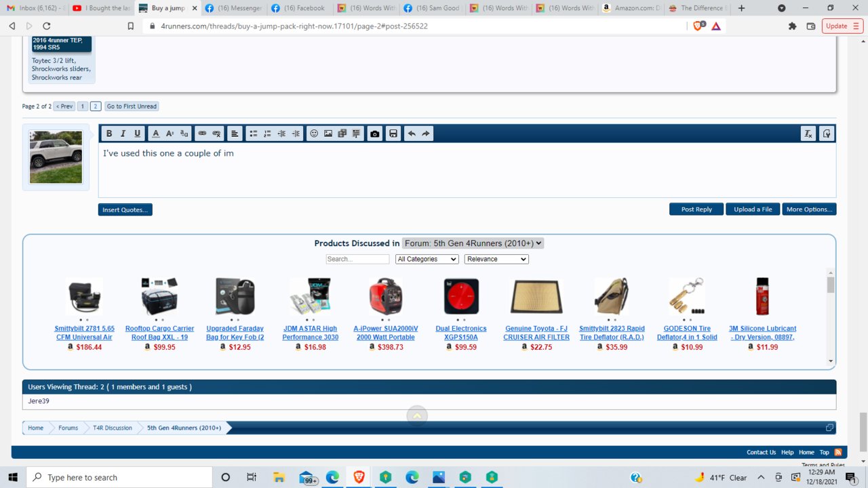Click the RSS feed icon in footer
This screenshot has height=488, width=868.
tap(838, 452)
